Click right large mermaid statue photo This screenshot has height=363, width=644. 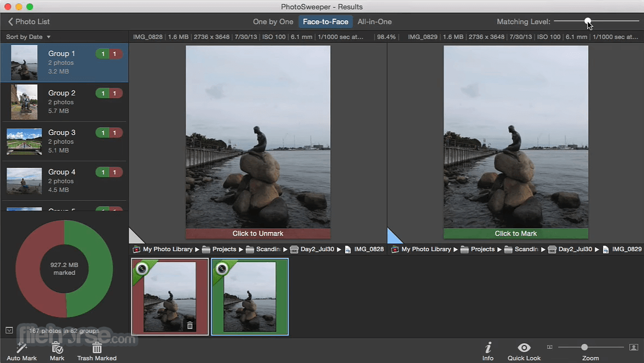pyautogui.click(x=516, y=137)
